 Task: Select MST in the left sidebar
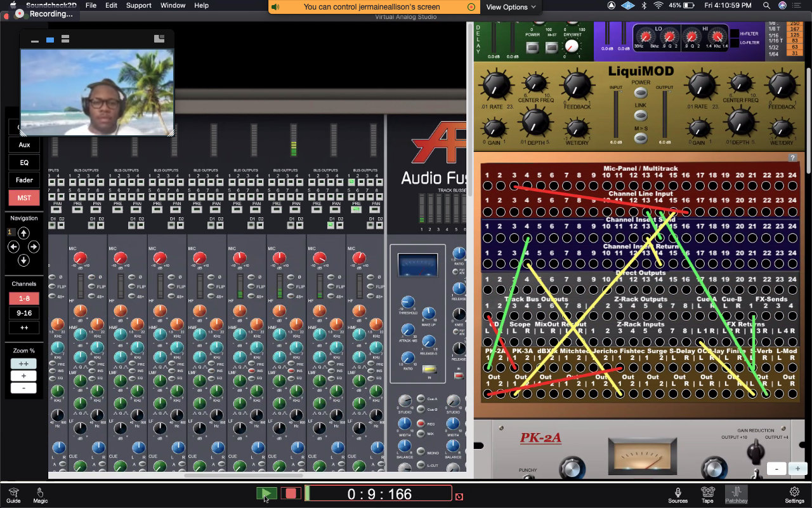click(x=23, y=197)
